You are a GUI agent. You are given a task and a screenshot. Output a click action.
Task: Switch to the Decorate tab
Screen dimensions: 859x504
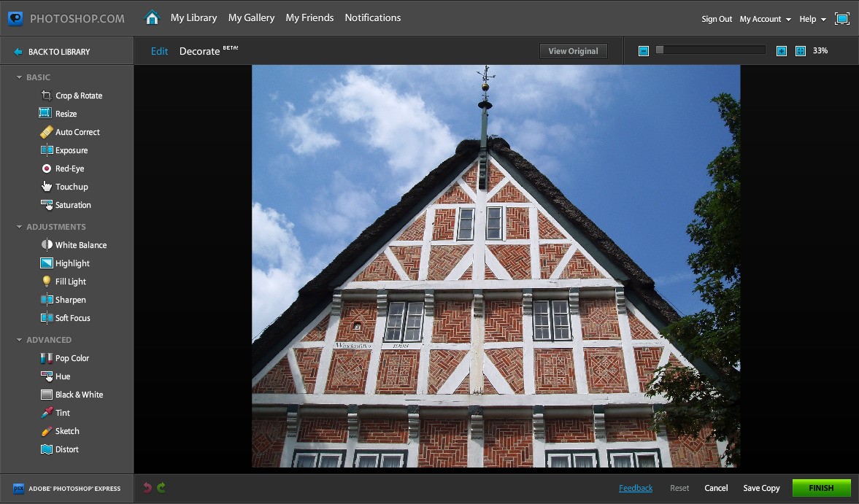pos(199,51)
